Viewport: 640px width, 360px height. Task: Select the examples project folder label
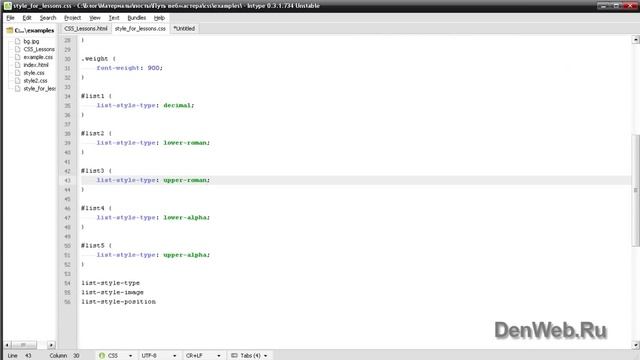pyautogui.click(x=34, y=30)
